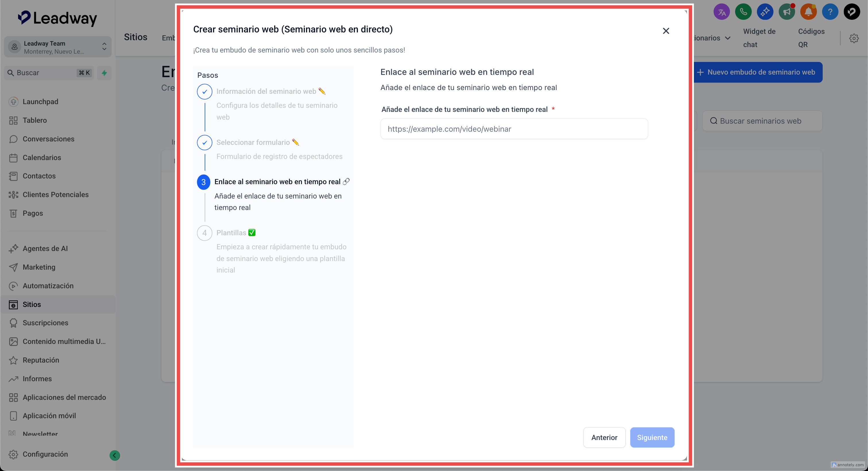This screenshot has height=471, width=868.
Task: Open Automatización in the sidebar
Action: point(48,285)
